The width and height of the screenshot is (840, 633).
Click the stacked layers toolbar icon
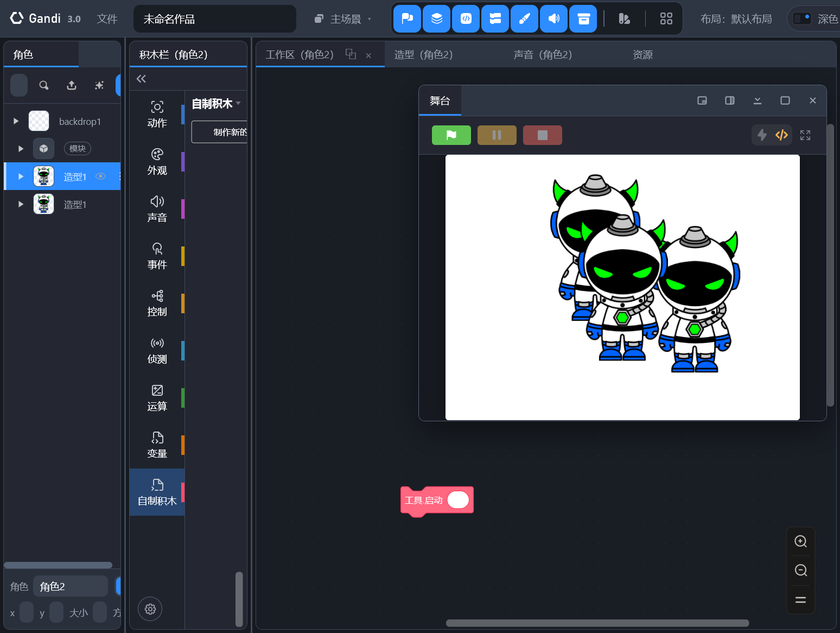click(436, 19)
